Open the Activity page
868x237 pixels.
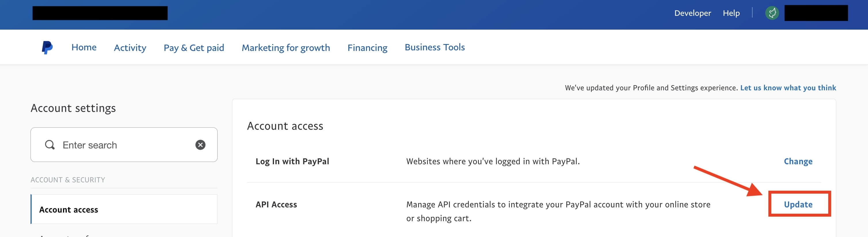(x=130, y=48)
